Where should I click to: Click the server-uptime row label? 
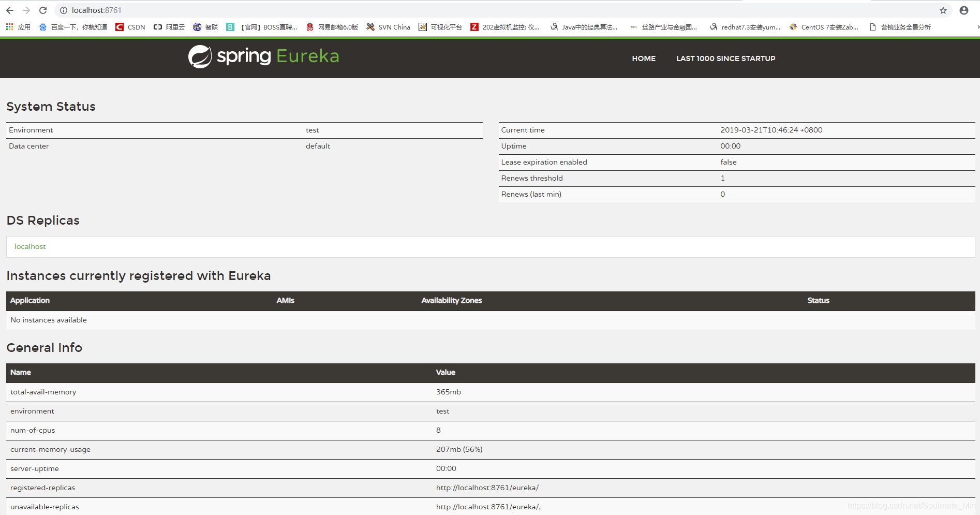(x=35, y=468)
